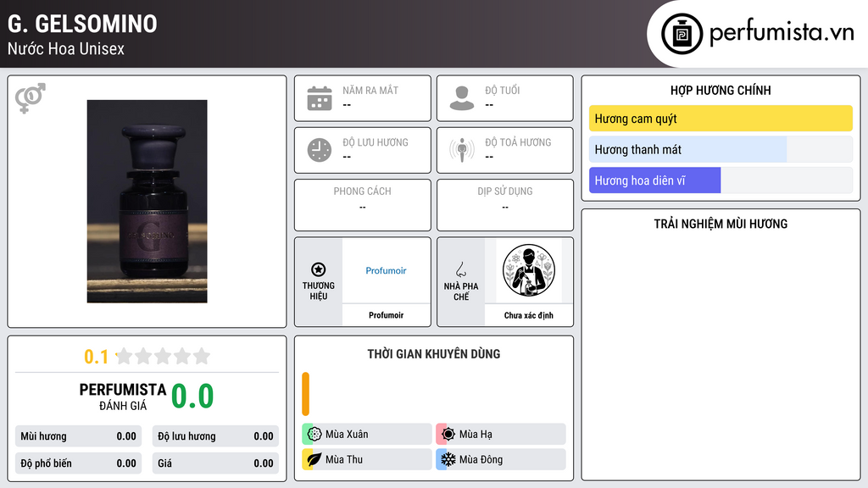
Task: Click the Nước Hoa Unisex subtitle
Action: click(66, 48)
